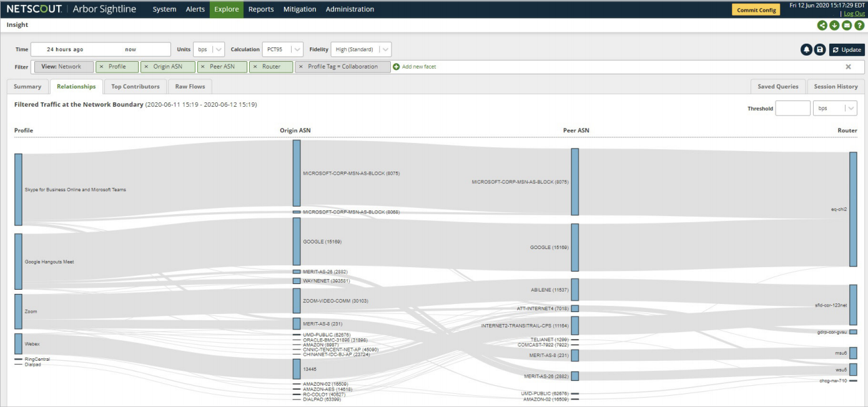Select the Zoom profile node
Screen dimensions: 868x407
[18, 311]
